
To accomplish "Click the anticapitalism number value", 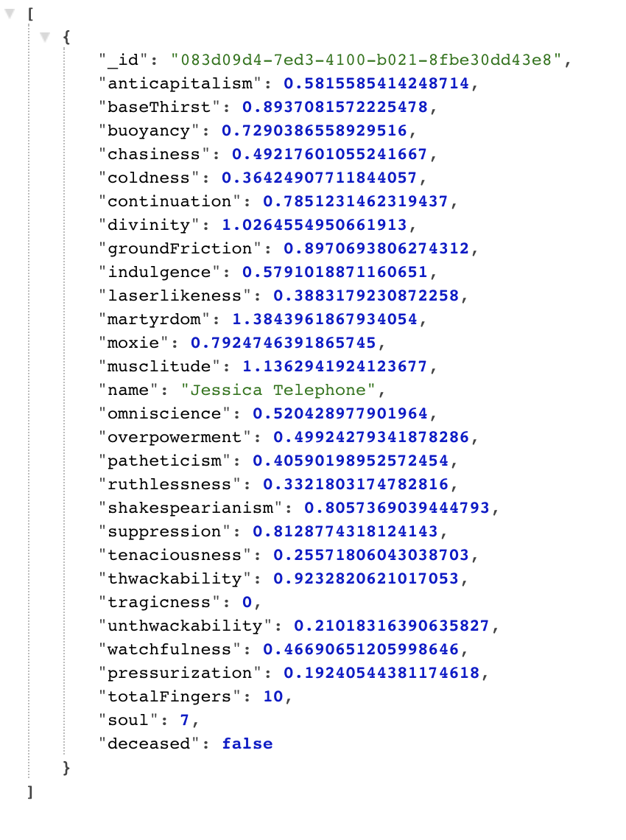I will [376, 83].
